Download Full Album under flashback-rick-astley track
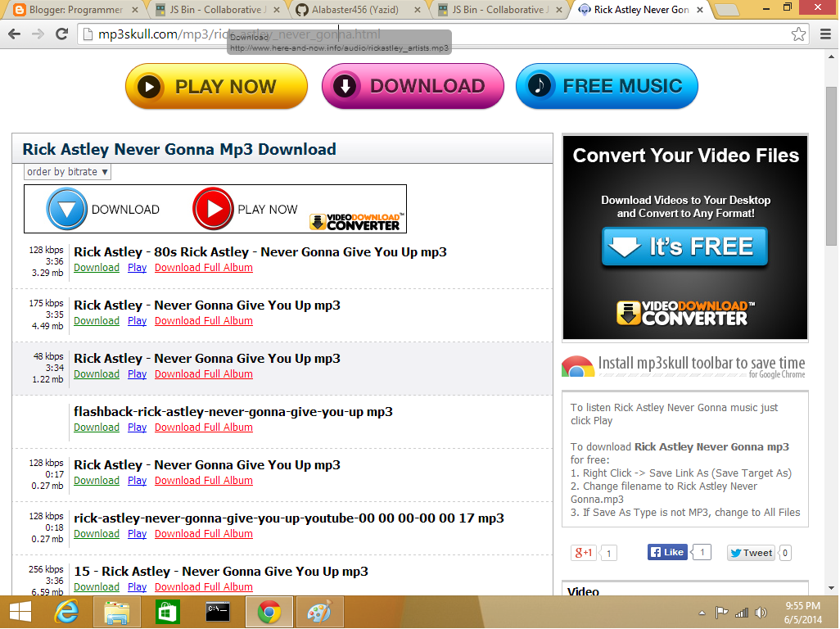 204,427
